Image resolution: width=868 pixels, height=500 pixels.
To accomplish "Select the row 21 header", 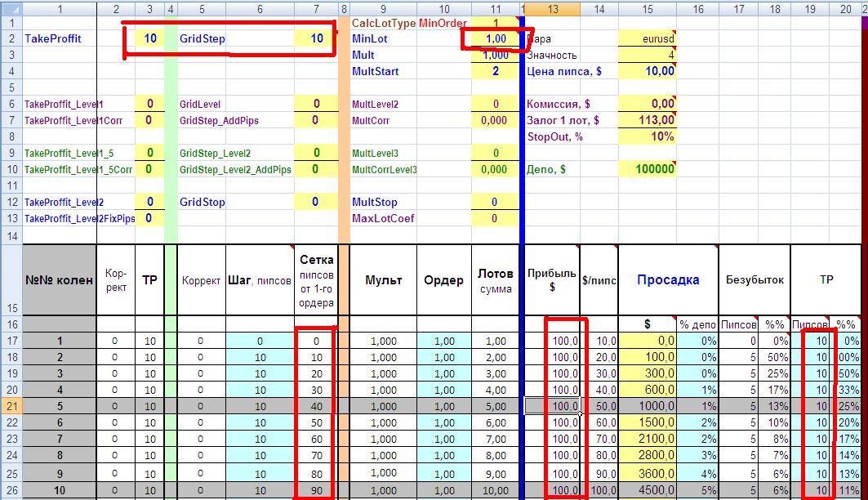I will click(11, 406).
